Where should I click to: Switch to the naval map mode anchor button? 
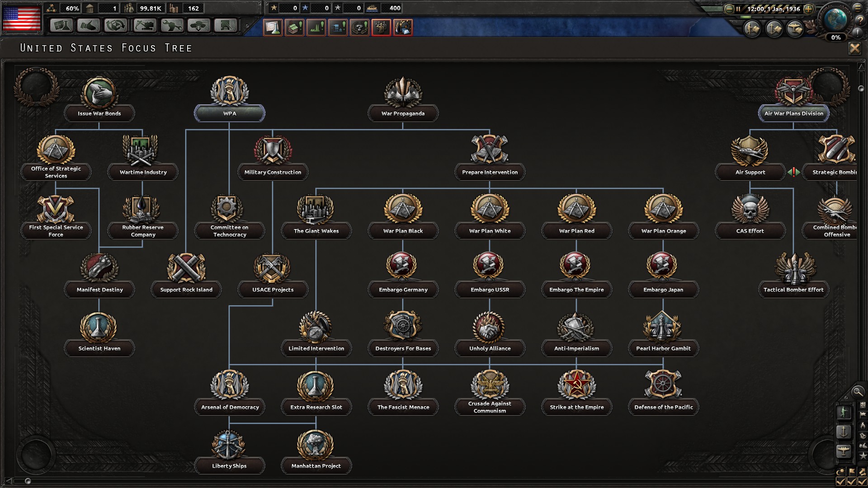844,432
